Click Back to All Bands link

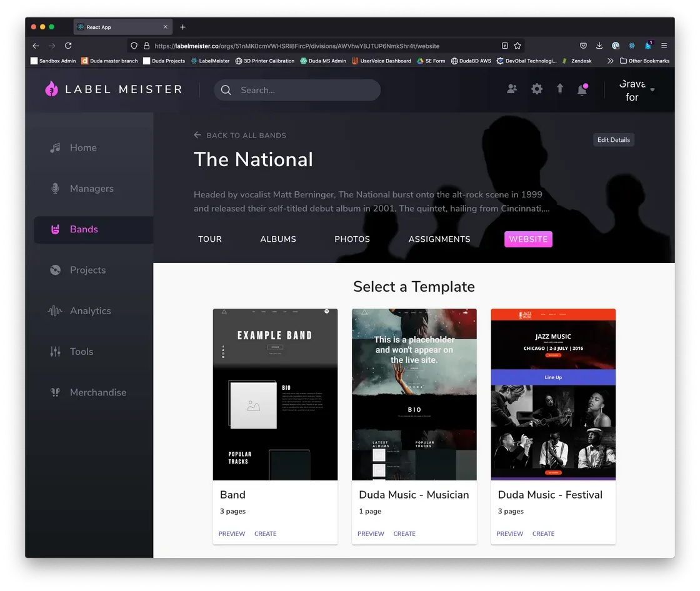[x=240, y=136]
